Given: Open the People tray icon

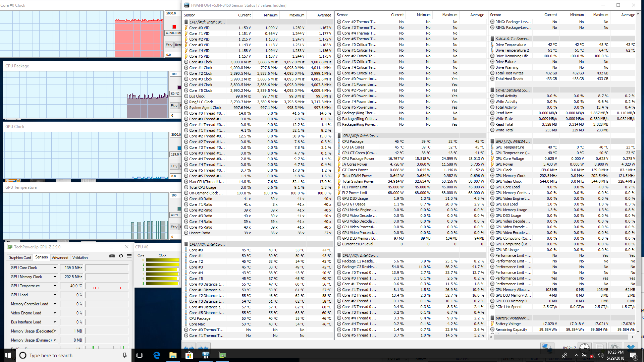Looking at the screenshot, I should tap(565, 355).
